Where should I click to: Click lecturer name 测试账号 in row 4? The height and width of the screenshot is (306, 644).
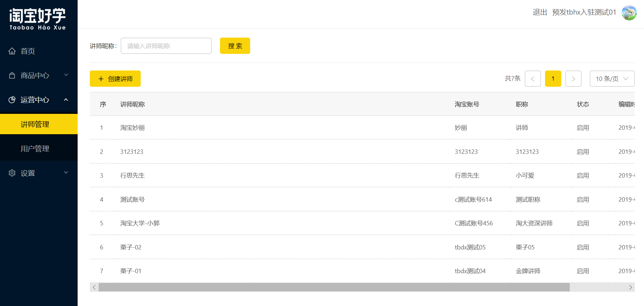133,200
